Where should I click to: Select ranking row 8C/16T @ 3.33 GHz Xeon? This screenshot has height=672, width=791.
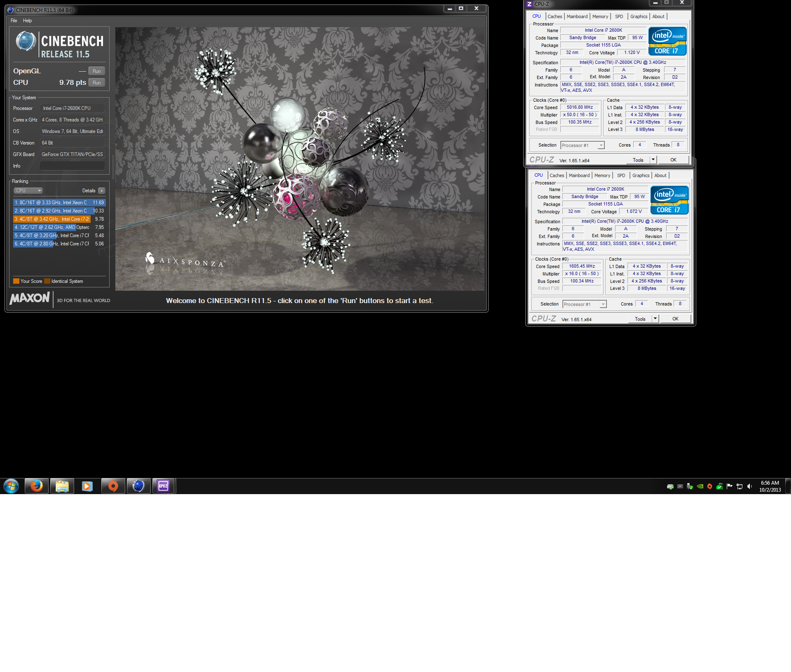click(x=59, y=203)
